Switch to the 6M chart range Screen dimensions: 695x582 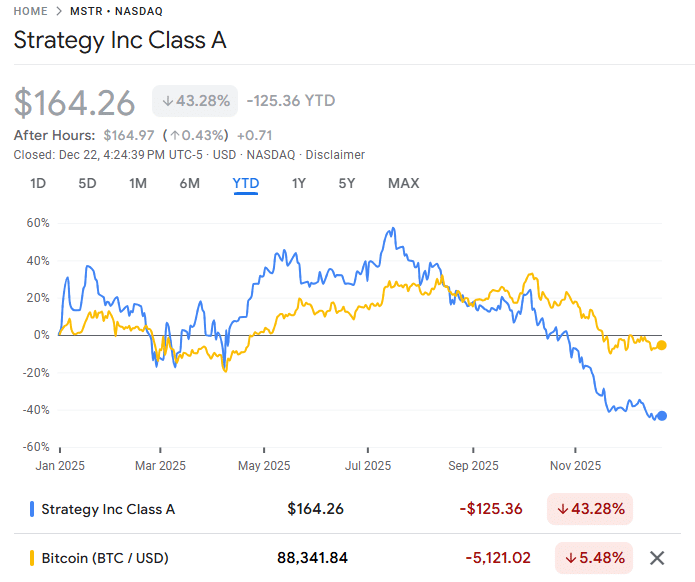[x=190, y=183]
